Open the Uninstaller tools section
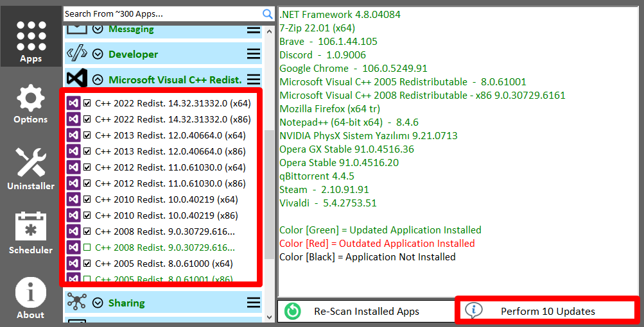The image size is (644, 327). (31, 169)
